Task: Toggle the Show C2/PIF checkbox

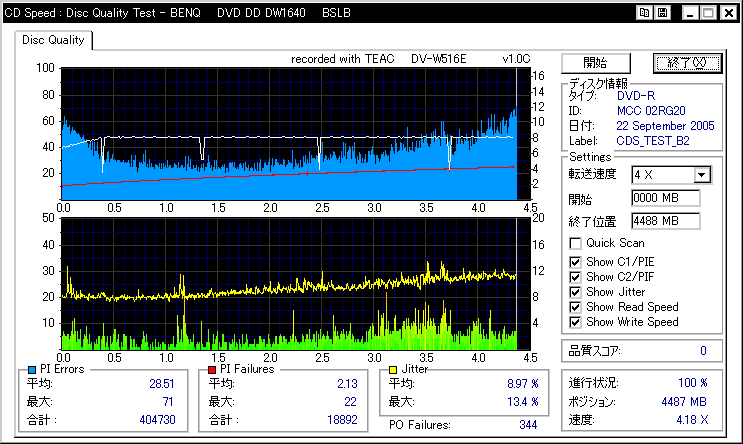Action: click(x=575, y=277)
